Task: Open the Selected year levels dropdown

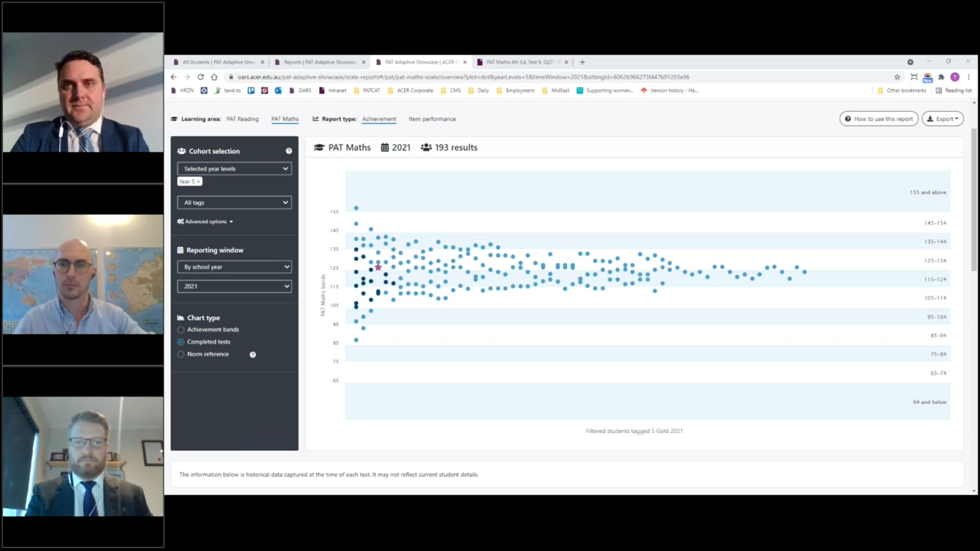Action: point(234,169)
